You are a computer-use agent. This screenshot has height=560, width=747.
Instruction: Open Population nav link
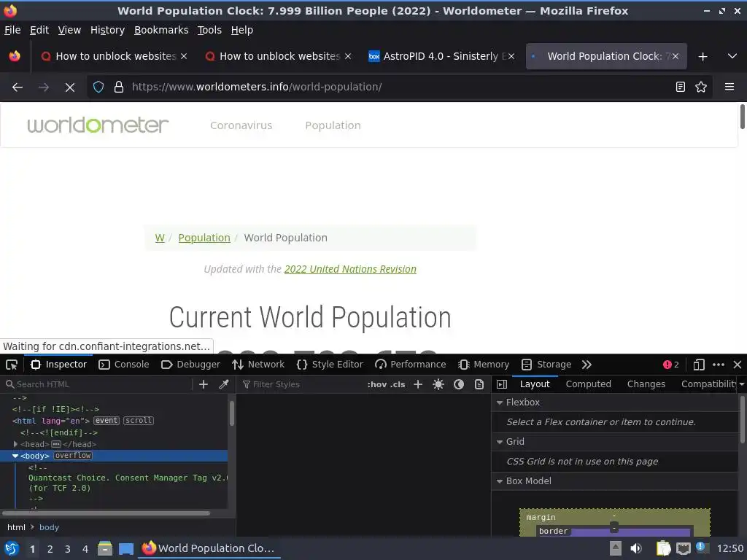click(x=333, y=125)
